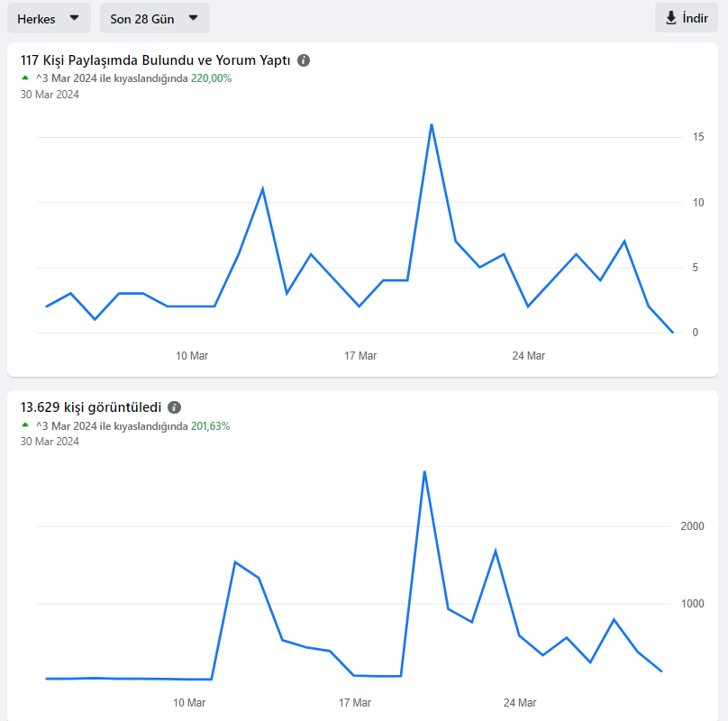Click the 201,63% change value
Screen dimensions: 728x721
[x=210, y=426]
